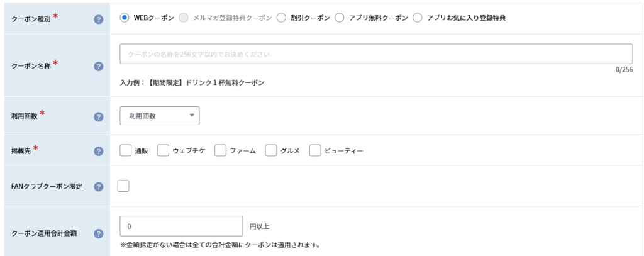644x256 pixels.
Task: Select アプリお気に入り登録特典 radio button
Action: pyautogui.click(x=418, y=18)
